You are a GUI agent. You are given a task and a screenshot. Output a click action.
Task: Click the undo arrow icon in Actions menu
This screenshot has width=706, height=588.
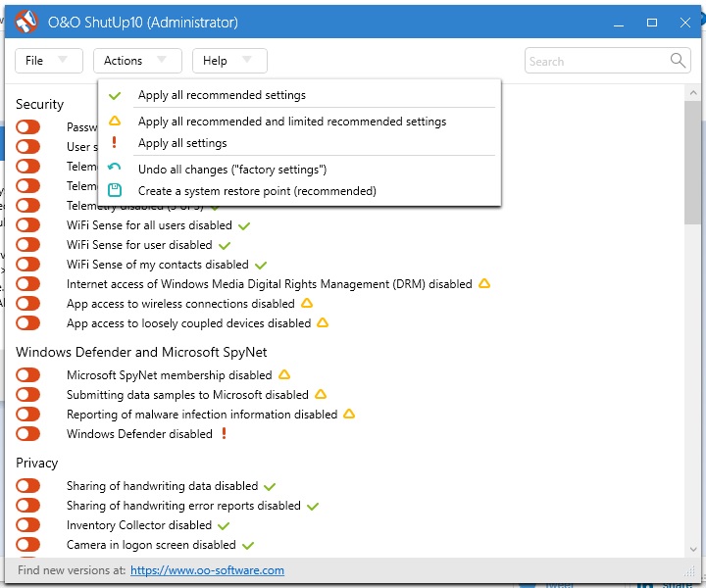(x=115, y=168)
